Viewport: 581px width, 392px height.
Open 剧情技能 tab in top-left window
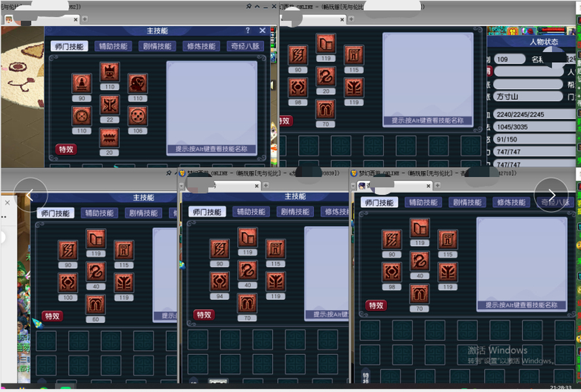coord(157,46)
